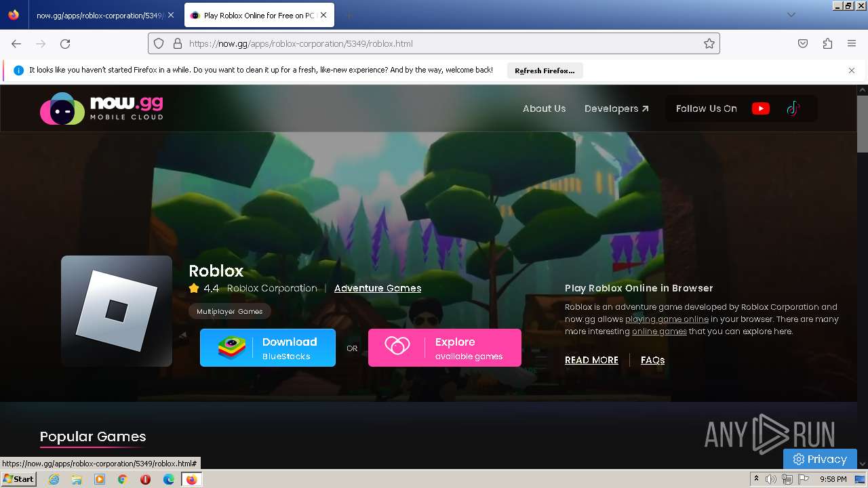Open the media player taskbar icon
Viewport: 868px width, 488px height.
100,479
